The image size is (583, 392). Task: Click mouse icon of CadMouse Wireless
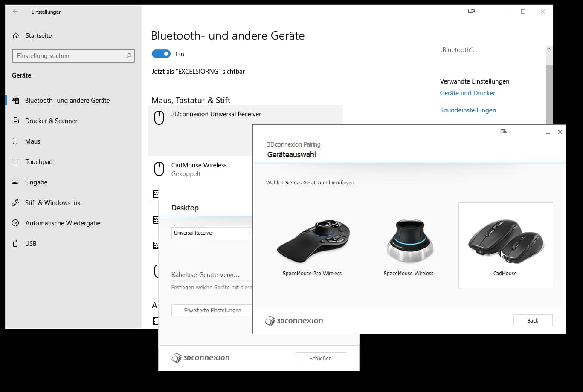(x=159, y=169)
